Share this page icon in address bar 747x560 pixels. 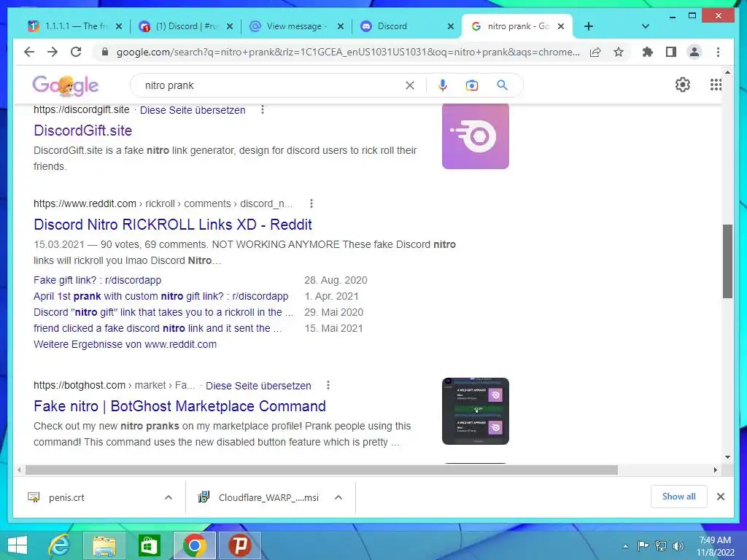click(595, 52)
